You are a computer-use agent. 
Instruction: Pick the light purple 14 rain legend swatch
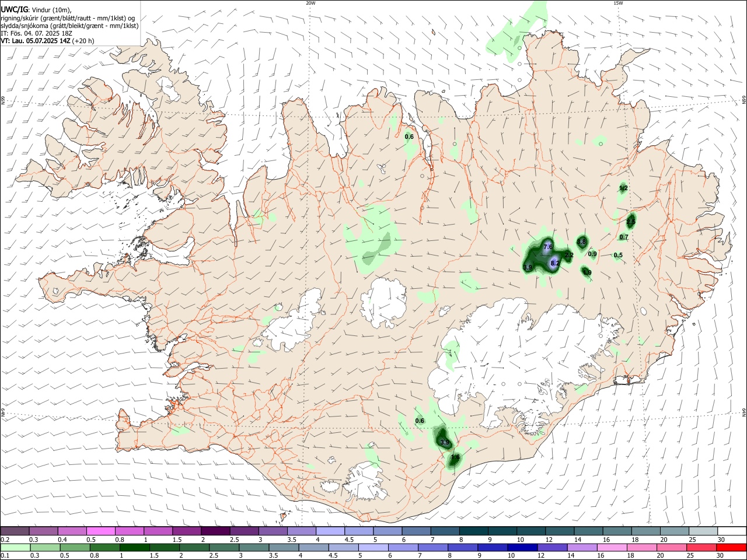(x=582, y=547)
